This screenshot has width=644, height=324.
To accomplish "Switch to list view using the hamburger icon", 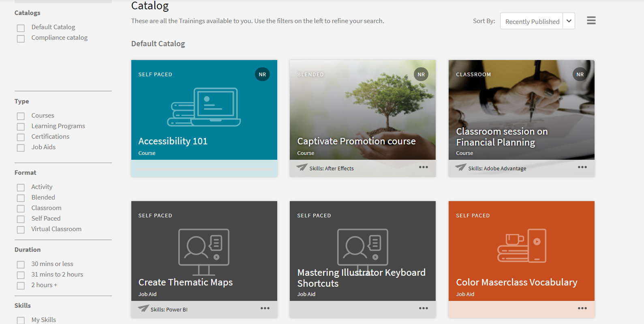I will (591, 21).
